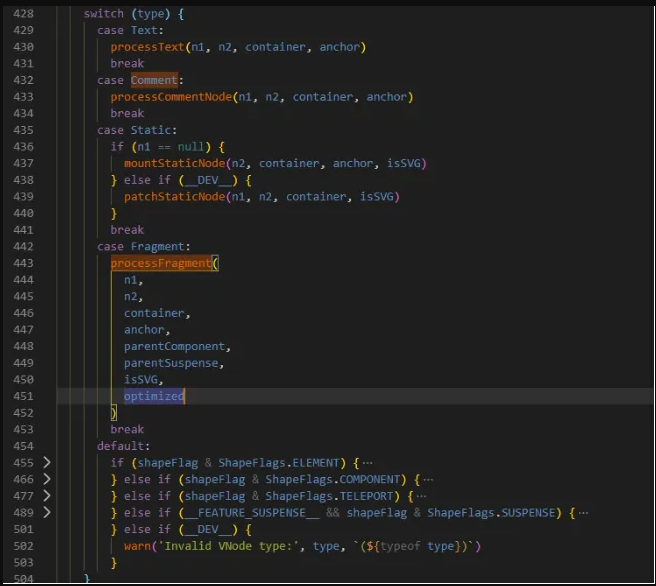Click the mountStaticNode function call
Image resolution: width=656 pixels, height=586 pixels.
174,164
